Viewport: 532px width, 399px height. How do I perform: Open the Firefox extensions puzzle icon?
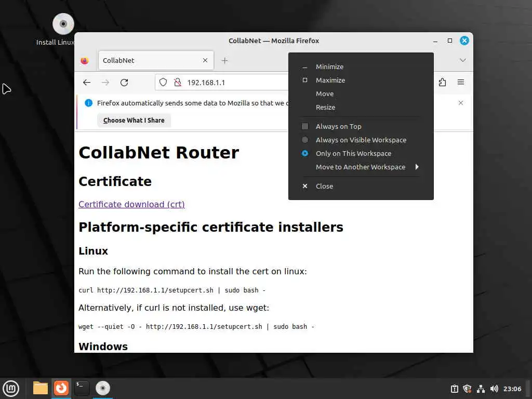pos(442,82)
